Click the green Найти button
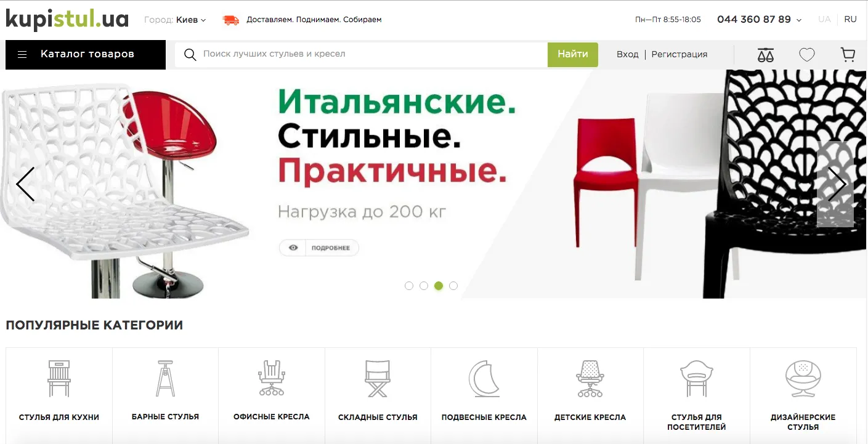The height and width of the screenshot is (444, 868). [x=573, y=54]
